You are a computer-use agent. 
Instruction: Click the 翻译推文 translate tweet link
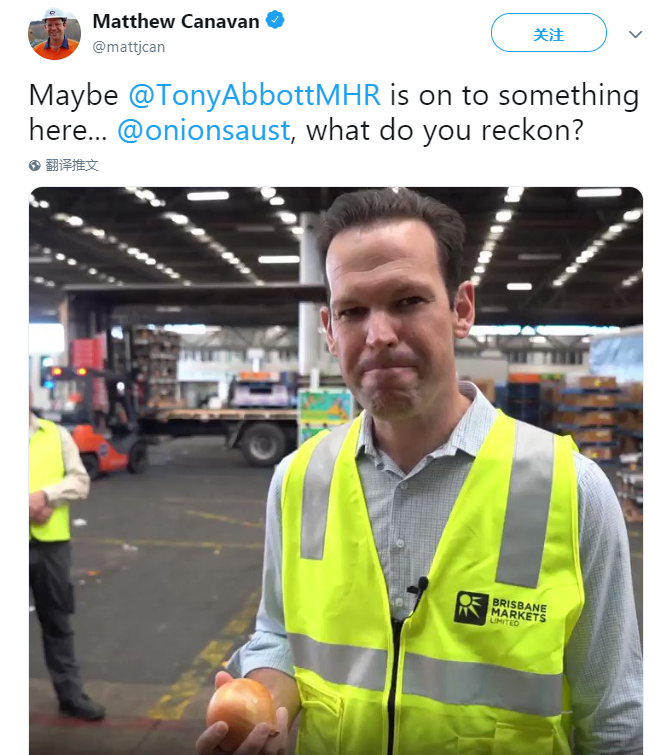tap(72, 166)
